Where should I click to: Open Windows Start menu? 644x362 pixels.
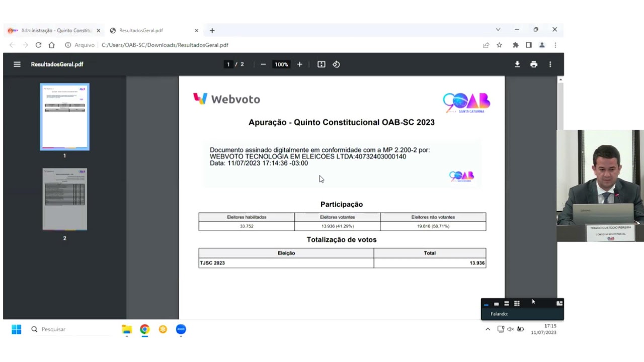tap(16, 329)
